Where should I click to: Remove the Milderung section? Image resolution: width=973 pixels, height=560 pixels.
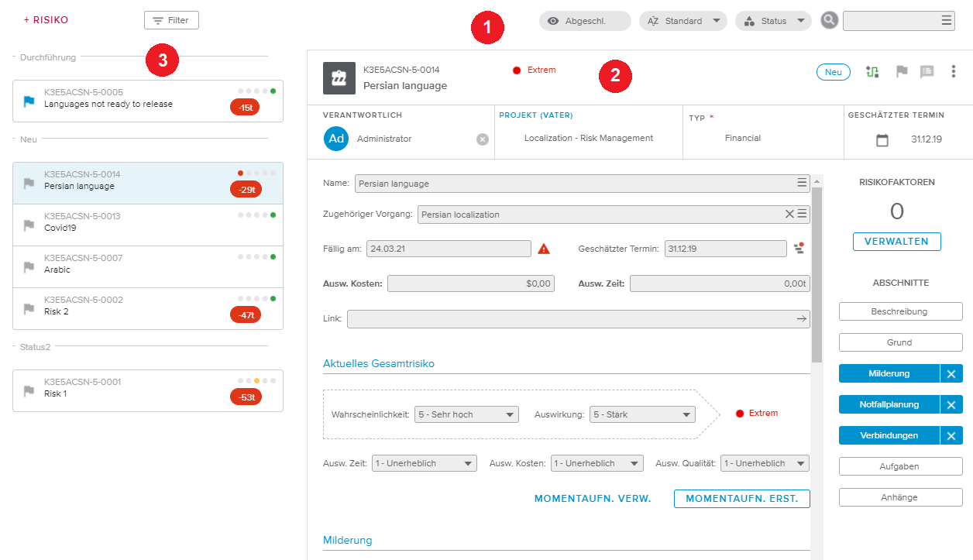click(x=951, y=373)
